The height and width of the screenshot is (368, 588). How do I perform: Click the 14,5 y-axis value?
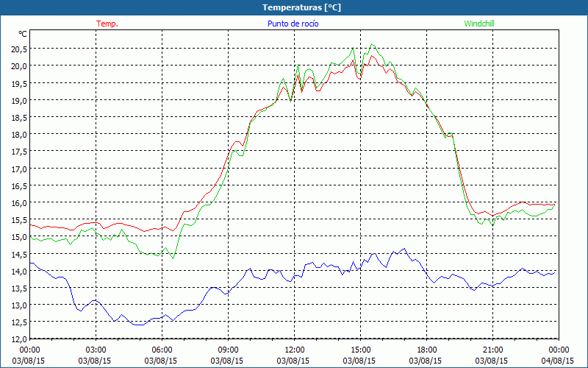[20, 254]
